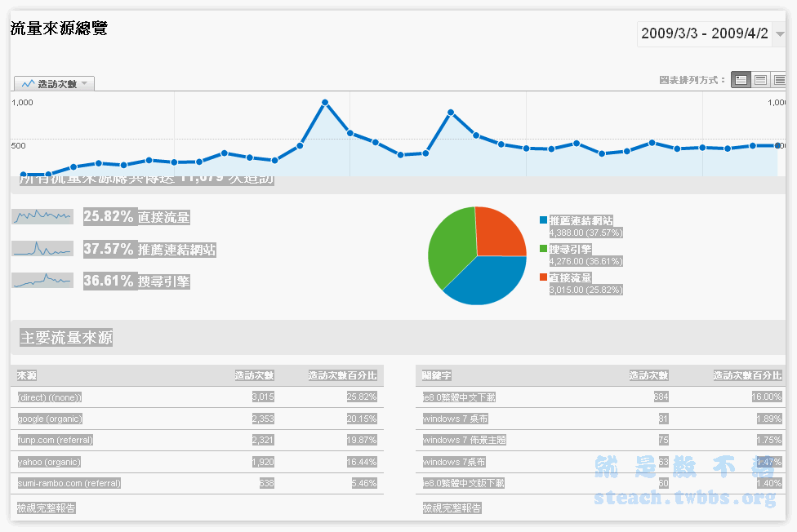Screen dimensions: 797x532
Task: Click the visits value 2,321
Action: pyautogui.click(x=263, y=440)
